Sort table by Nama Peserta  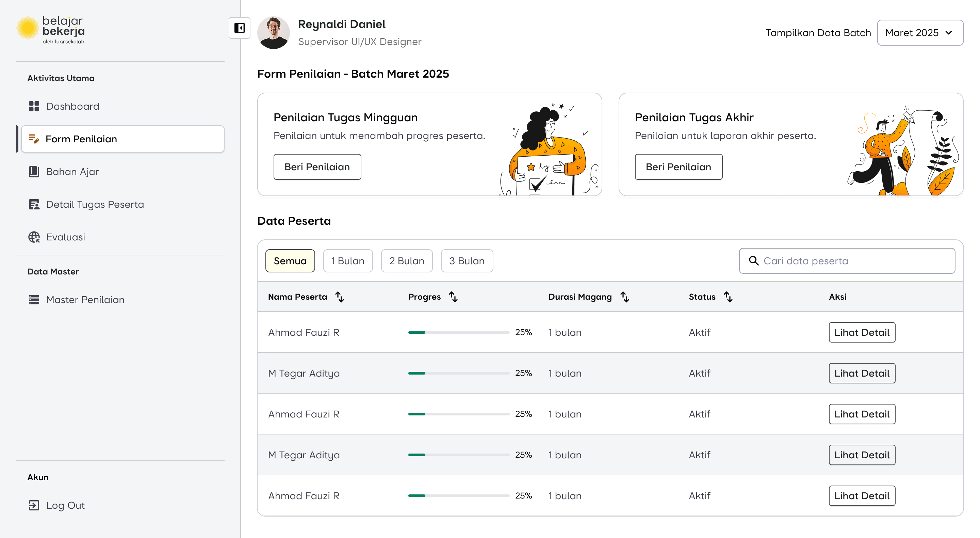point(339,297)
